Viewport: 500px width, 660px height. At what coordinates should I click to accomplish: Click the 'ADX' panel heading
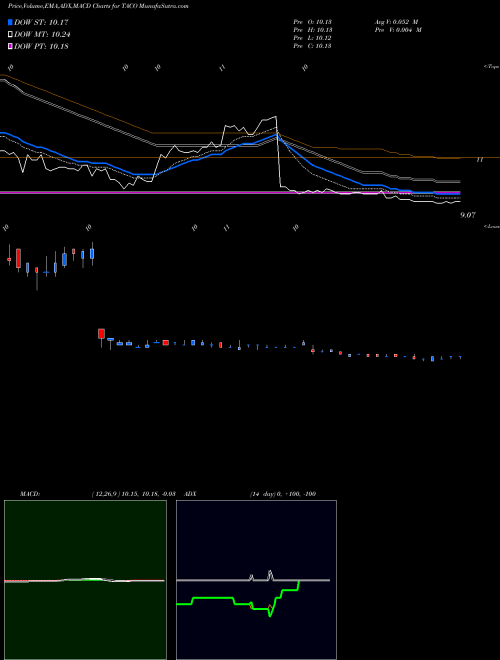(190, 494)
